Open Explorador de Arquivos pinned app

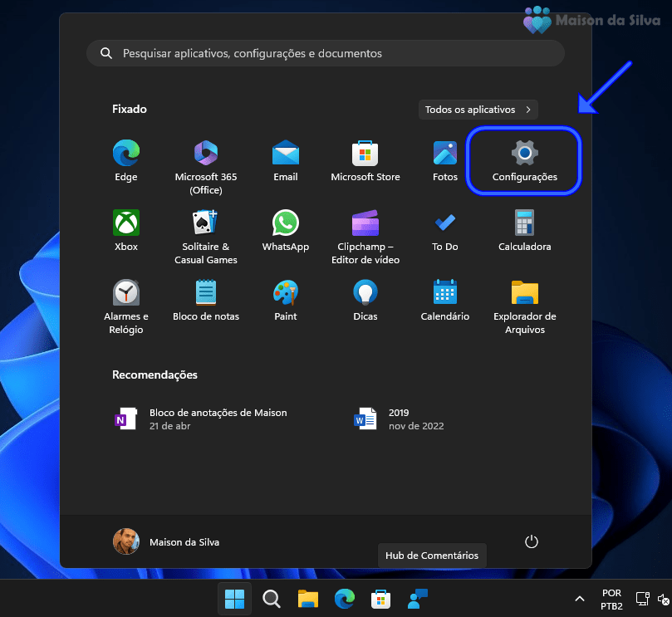pyautogui.click(x=525, y=306)
